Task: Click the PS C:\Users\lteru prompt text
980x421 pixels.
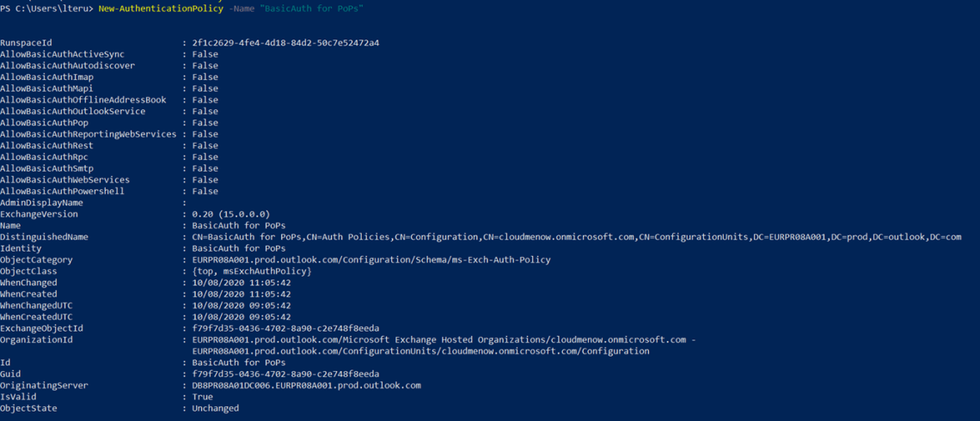Action: (46, 8)
